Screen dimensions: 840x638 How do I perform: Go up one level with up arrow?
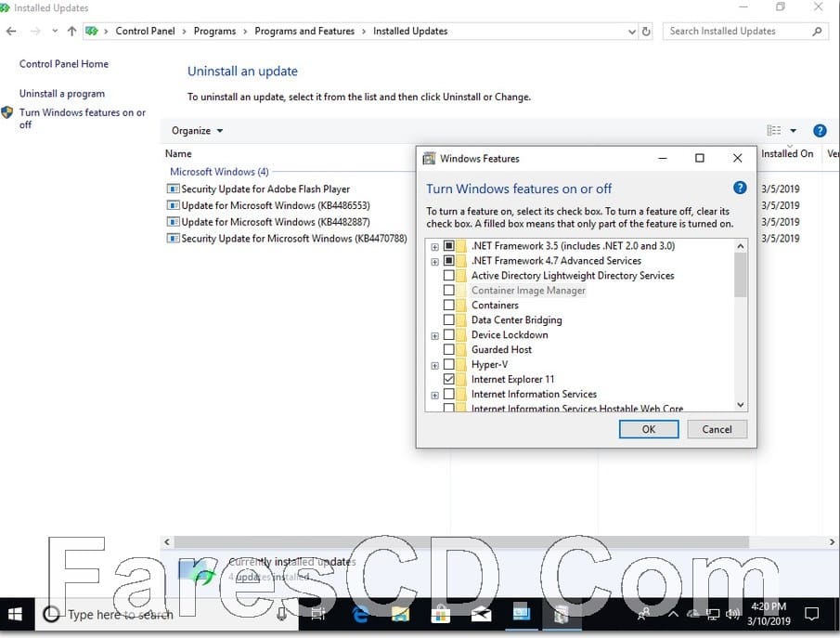pos(71,31)
